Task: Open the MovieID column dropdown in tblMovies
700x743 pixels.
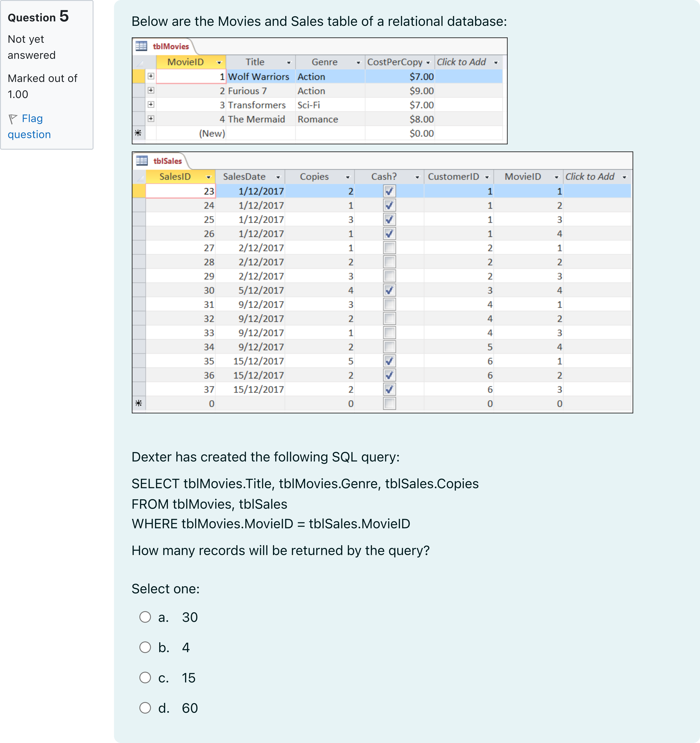Action: (219, 62)
